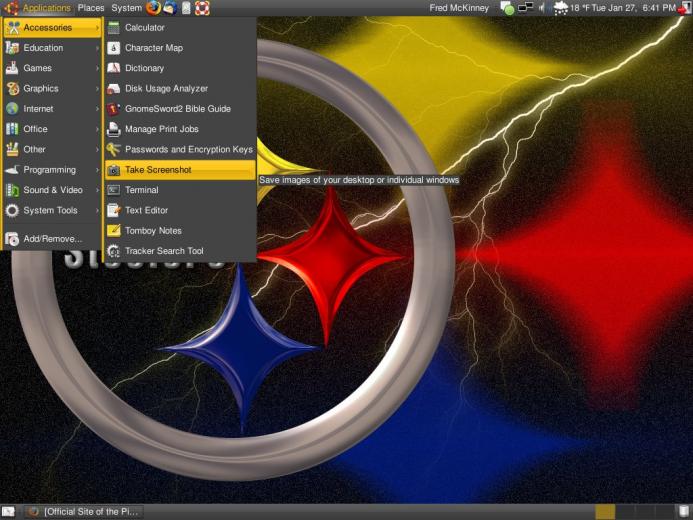Open the System menu
The height and width of the screenshot is (520, 693).
(x=126, y=8)
